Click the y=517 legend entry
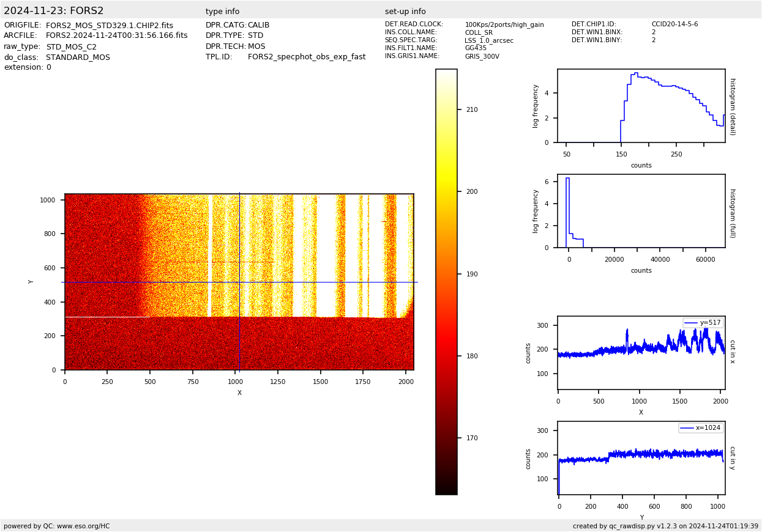762x532 pixels. coord(703,323)
